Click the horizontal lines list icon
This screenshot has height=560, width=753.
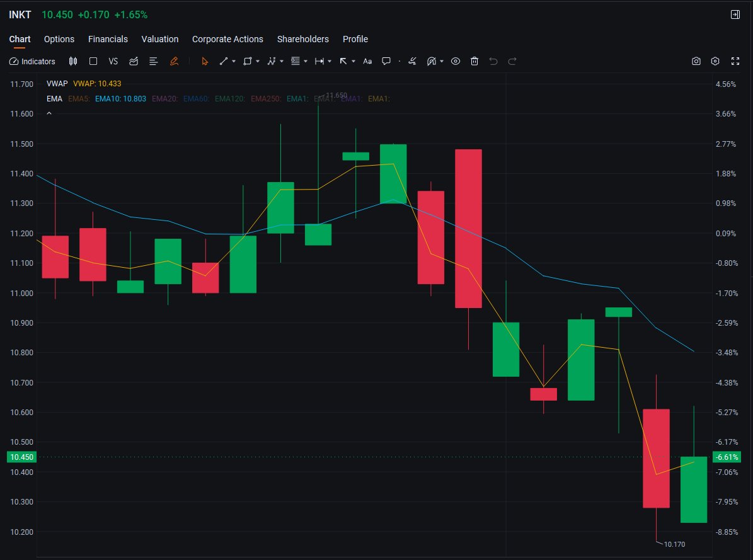tap(154, 61)
